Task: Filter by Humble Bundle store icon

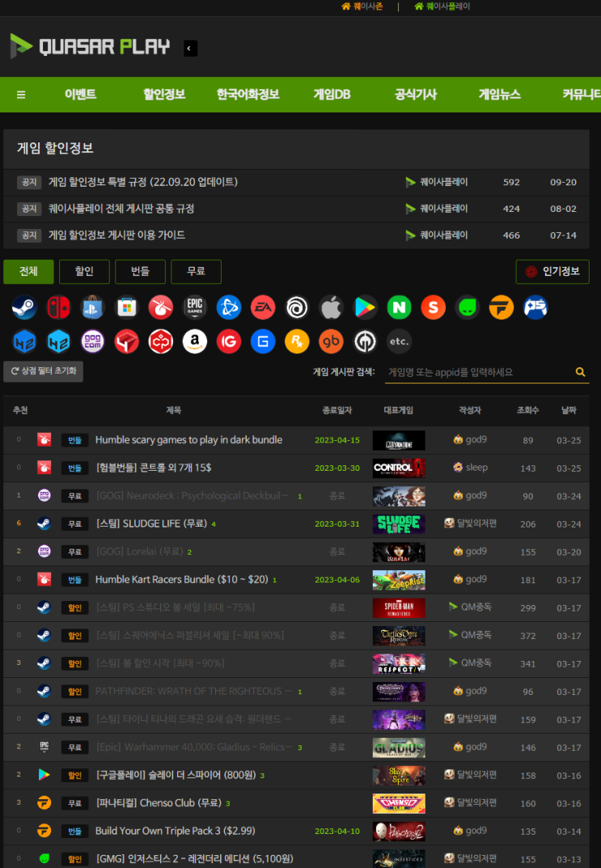Action: click(160, 307)
